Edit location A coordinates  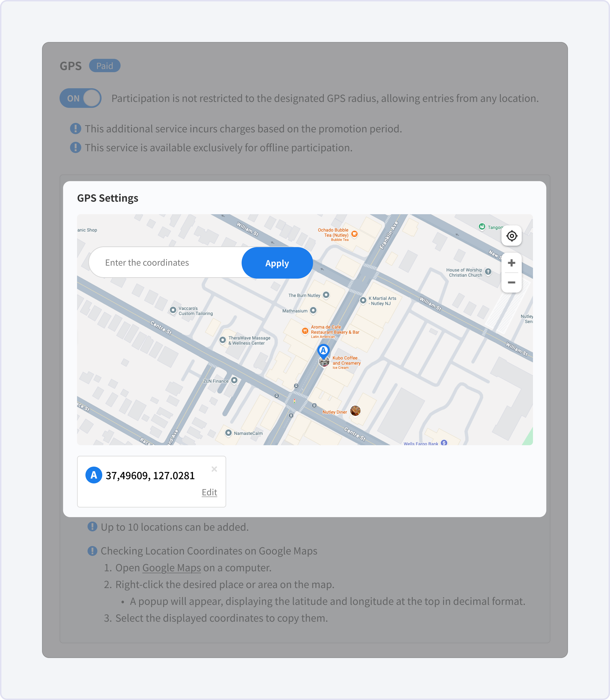(209, 492)
